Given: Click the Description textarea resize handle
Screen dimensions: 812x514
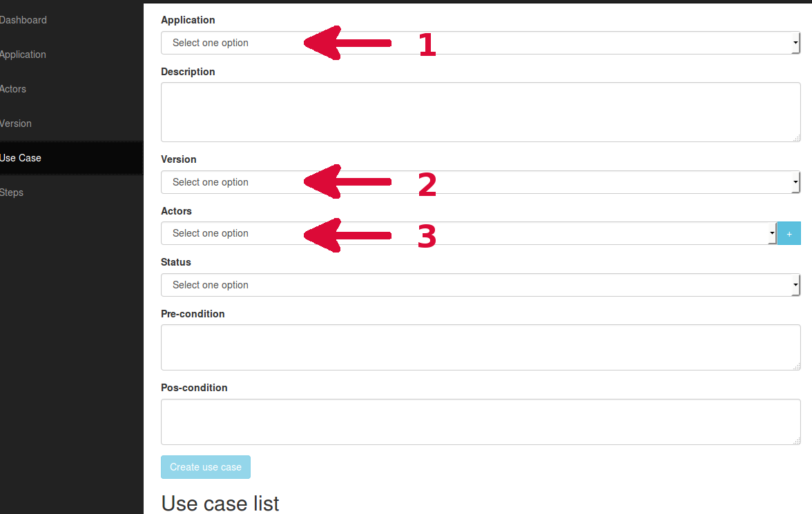Looking at the screenshot, I should click(797, 138).
